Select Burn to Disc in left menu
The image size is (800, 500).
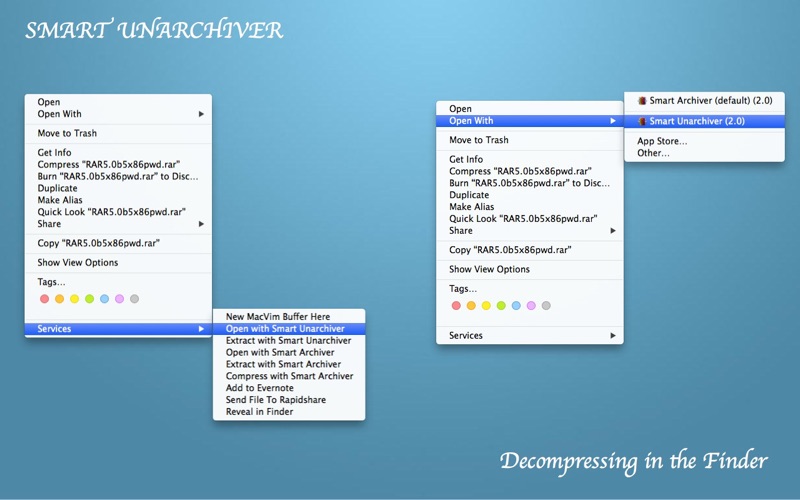(x=118, y=177)
